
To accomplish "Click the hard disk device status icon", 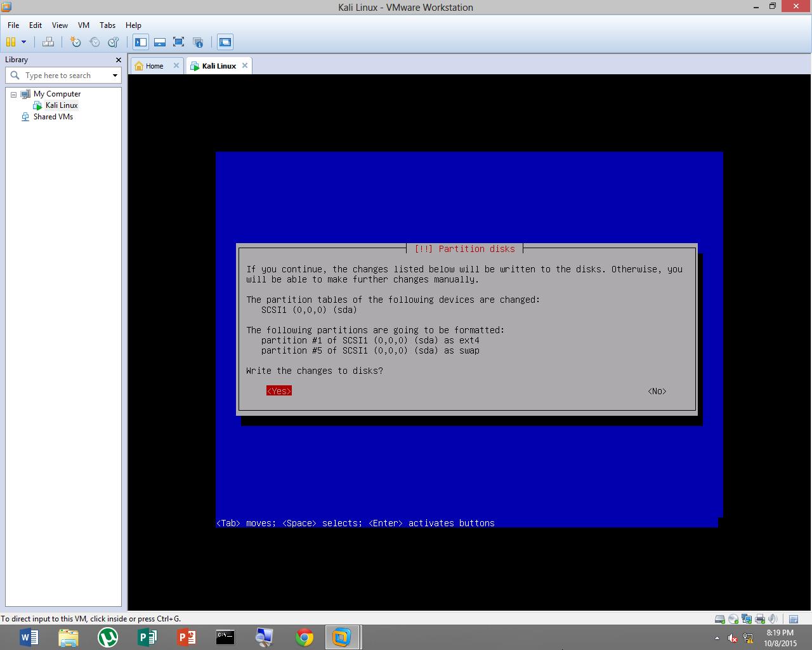I will point(720,619).
